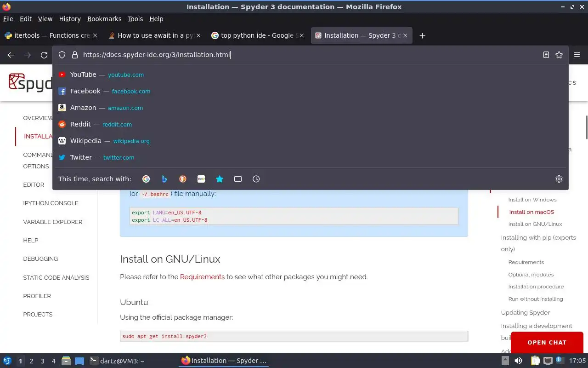The height and width of the screenshot is (368, 588).
Task: Jump to Install on GNU/Linux in contents
Action: point(535,224)
